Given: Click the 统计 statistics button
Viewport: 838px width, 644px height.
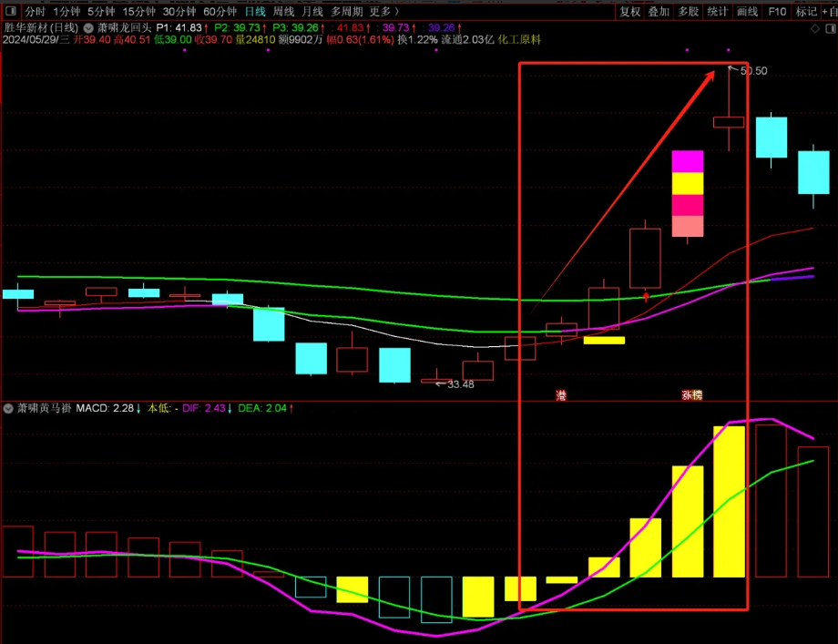Looking at the screenshot, I should tap(718, 12).
